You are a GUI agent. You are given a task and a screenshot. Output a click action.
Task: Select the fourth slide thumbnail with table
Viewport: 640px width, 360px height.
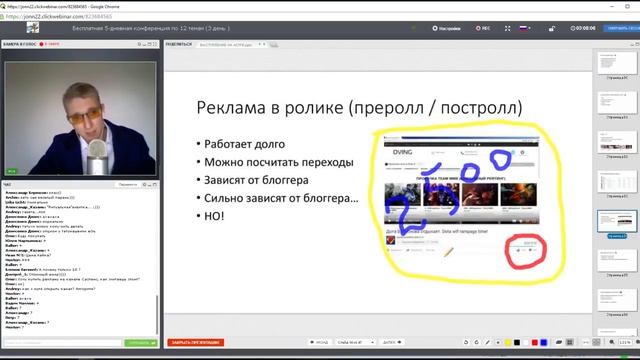(x=617, y=182)
